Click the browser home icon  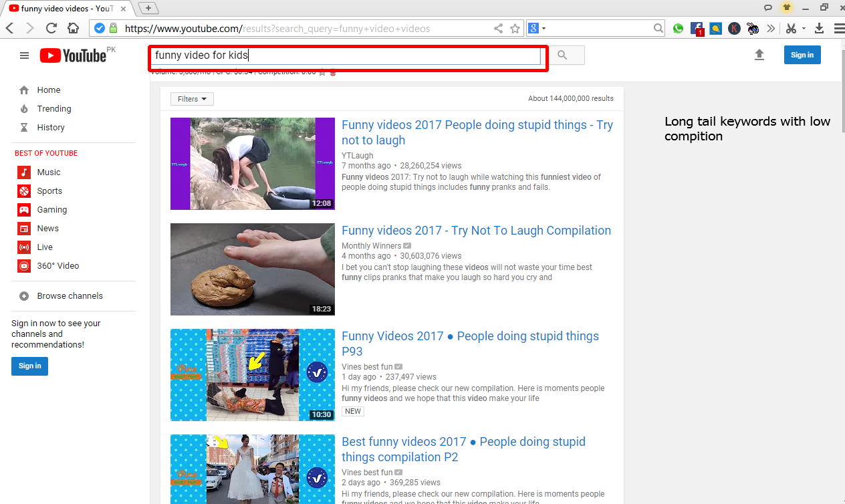pos(73,28)
